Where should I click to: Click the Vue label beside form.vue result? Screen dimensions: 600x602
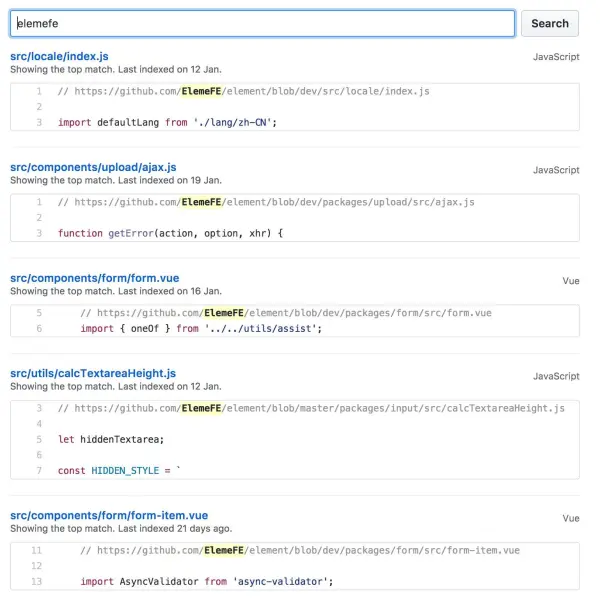[x=570, y=281]
